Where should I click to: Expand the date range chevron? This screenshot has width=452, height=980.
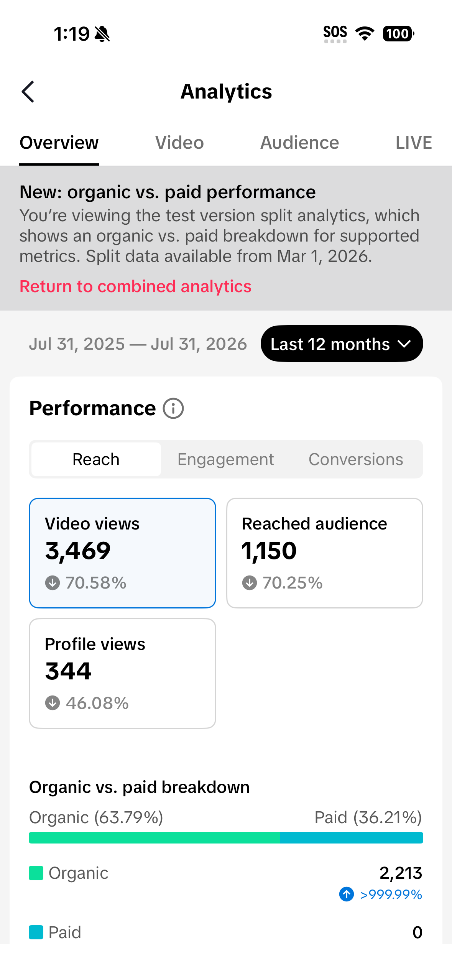[x=404, y=344]
